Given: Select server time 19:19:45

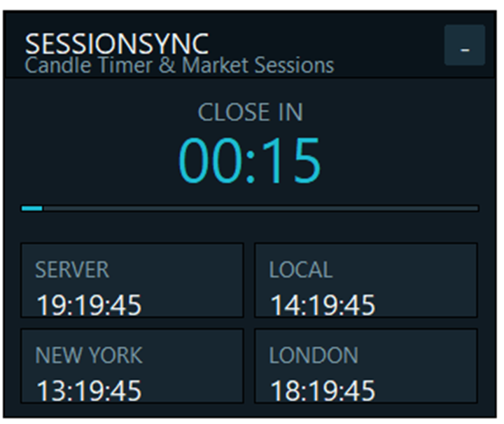Looking at the screenshot, I should pyautogui.click(x=89, y=305).
